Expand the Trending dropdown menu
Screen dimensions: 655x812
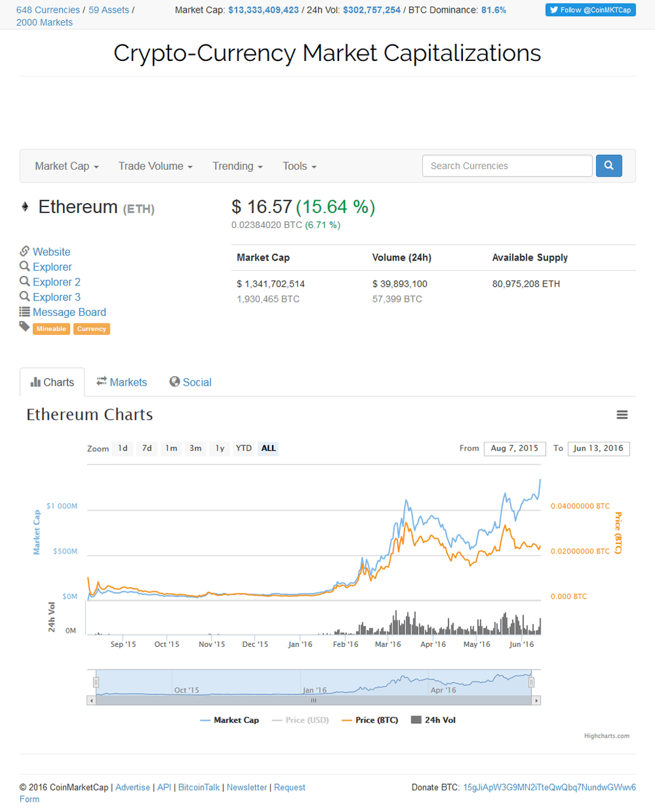pyautogui.click(x=238, y=166)
